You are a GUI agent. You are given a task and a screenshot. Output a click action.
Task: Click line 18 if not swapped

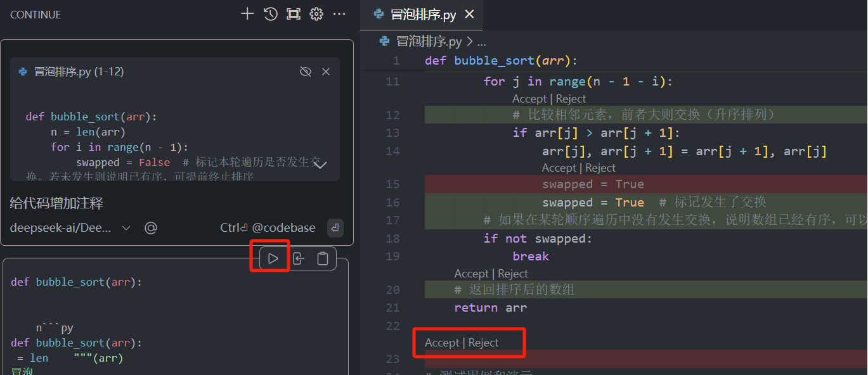coord(538,239)
